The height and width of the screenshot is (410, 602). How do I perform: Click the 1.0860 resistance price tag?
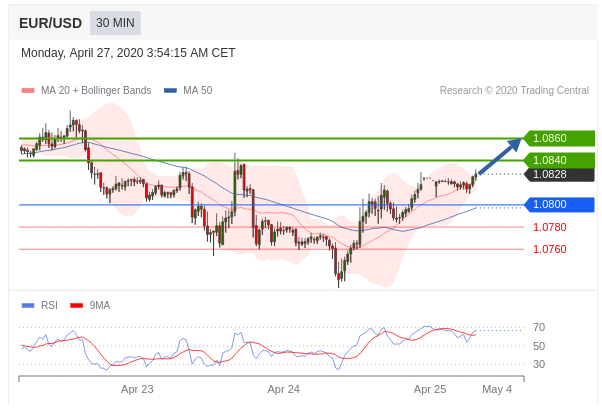(x=559, y=138)
